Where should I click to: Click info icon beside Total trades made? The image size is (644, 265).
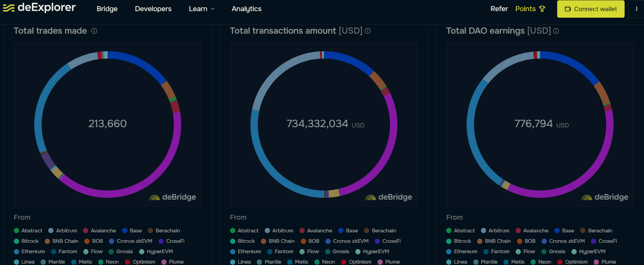[x=94, y=31]
